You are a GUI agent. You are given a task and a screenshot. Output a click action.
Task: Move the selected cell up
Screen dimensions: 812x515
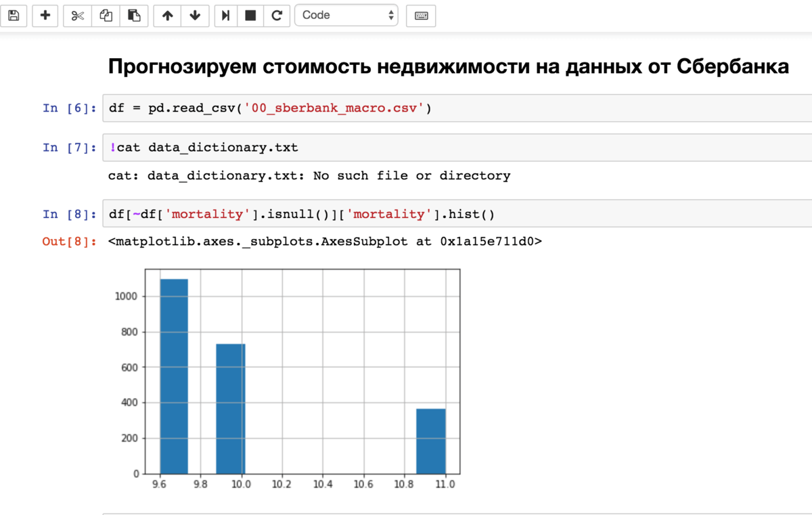click(167, 15)
